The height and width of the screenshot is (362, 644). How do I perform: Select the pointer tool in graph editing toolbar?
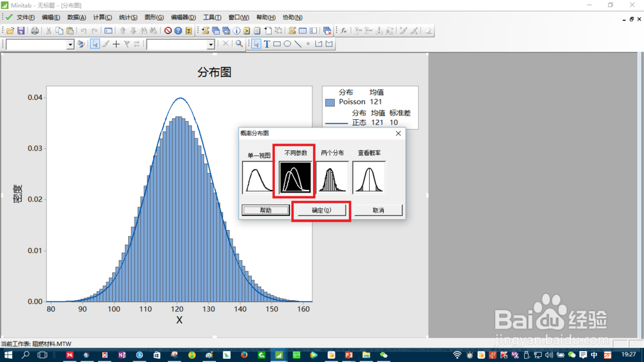pyautogui.click(x=95, y=44)
